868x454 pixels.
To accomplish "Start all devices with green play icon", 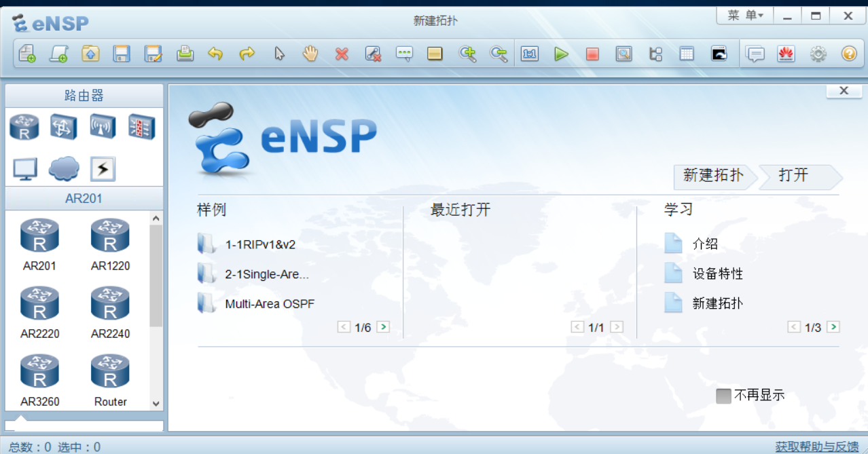I will coord(561,54).
